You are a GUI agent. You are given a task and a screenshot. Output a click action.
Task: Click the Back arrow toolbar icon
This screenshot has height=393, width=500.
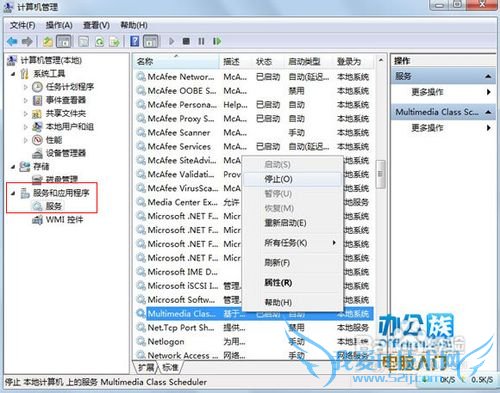(x=12, y=42)
